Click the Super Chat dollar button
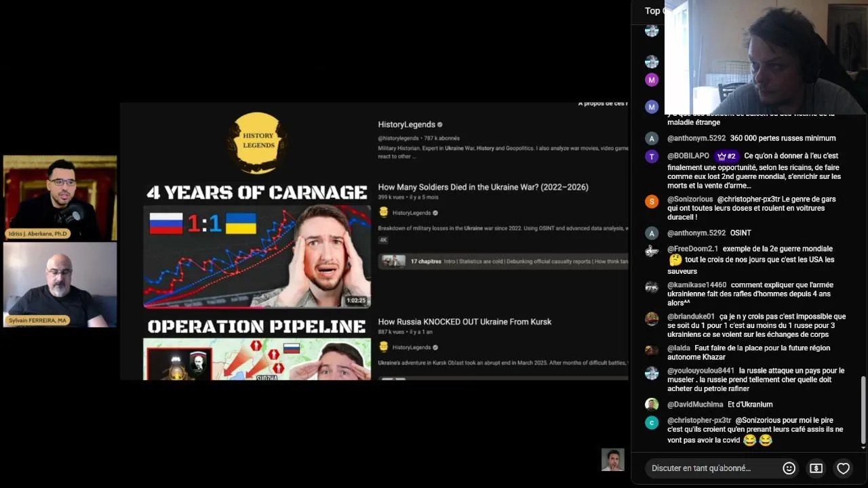 pos(816,468)
